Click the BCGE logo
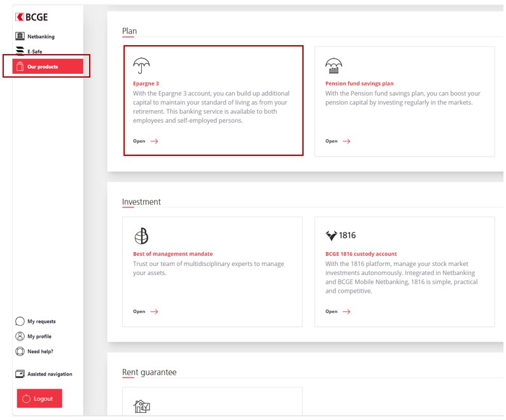Viewport: 506px width, 420px height. tap(32, 17)
